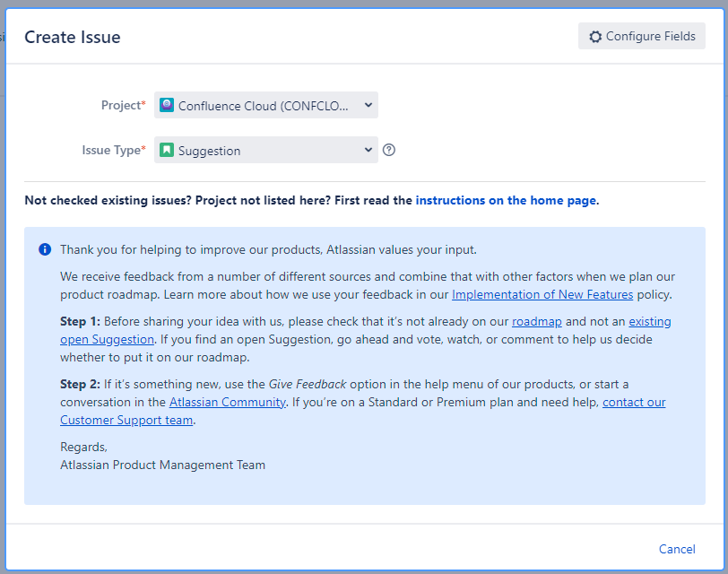
Task: Click the 'Step 2:' bold label
Action: click(80, 384)
